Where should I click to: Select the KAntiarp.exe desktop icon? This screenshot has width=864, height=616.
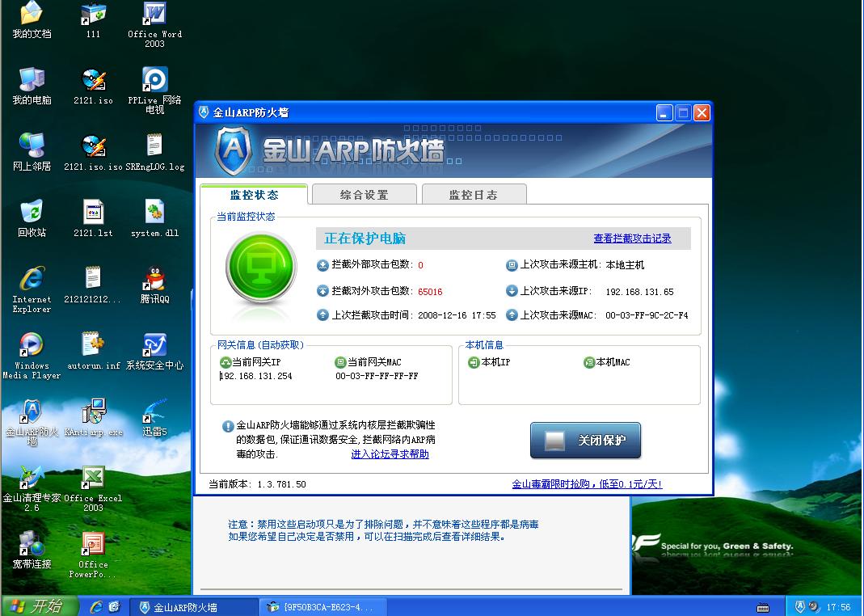93,418
